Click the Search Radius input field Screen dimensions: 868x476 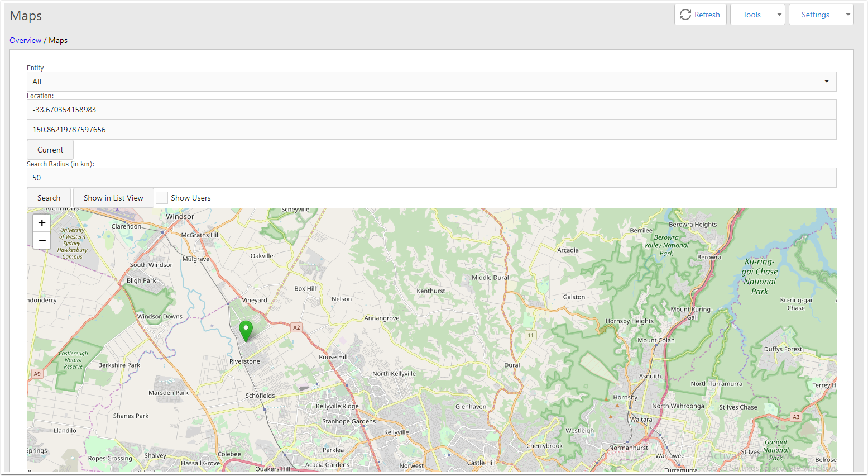point(431,178)
